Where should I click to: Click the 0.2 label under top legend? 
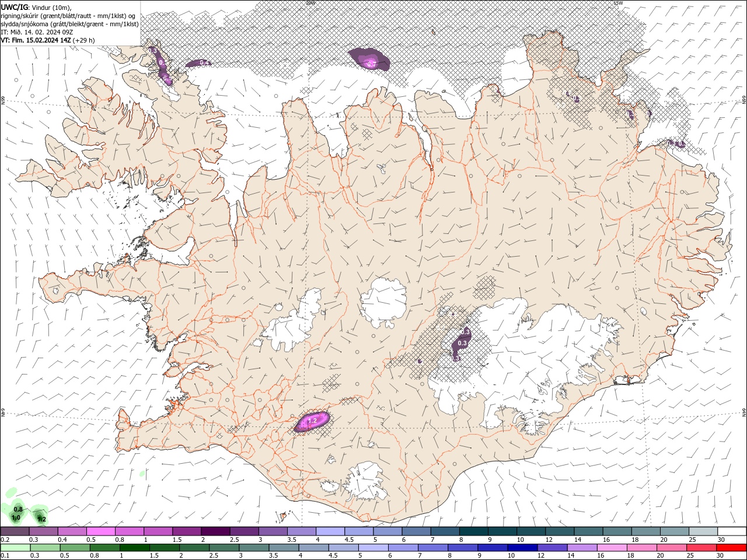pyautogui.click(x=5, y=540)
